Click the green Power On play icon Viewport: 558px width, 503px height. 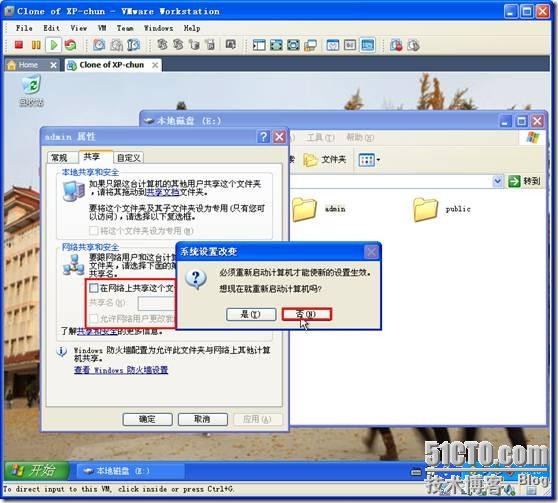coord(54,45)
